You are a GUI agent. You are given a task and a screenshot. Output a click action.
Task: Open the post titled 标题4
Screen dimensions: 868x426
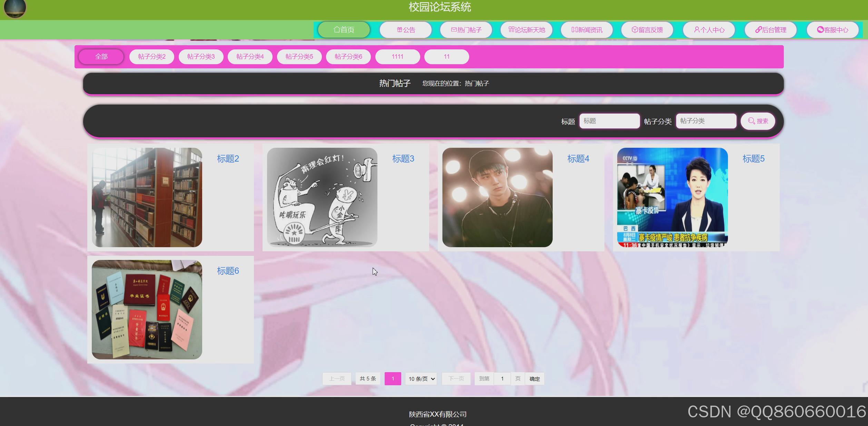(579, 159)
